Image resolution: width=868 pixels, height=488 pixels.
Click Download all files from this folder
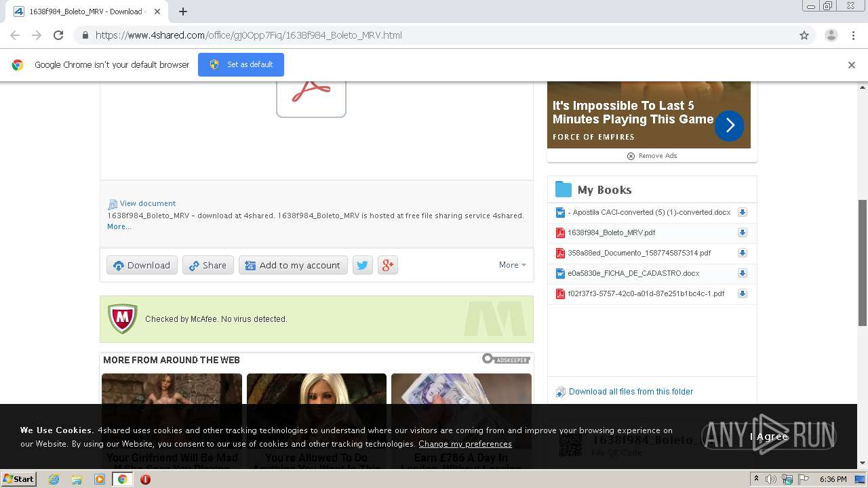coord(631,392)
